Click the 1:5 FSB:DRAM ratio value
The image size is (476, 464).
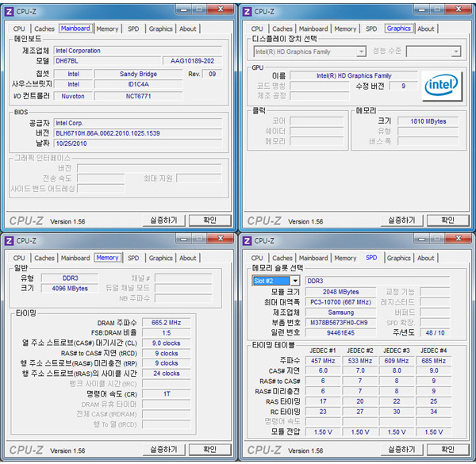pos(167,333)
